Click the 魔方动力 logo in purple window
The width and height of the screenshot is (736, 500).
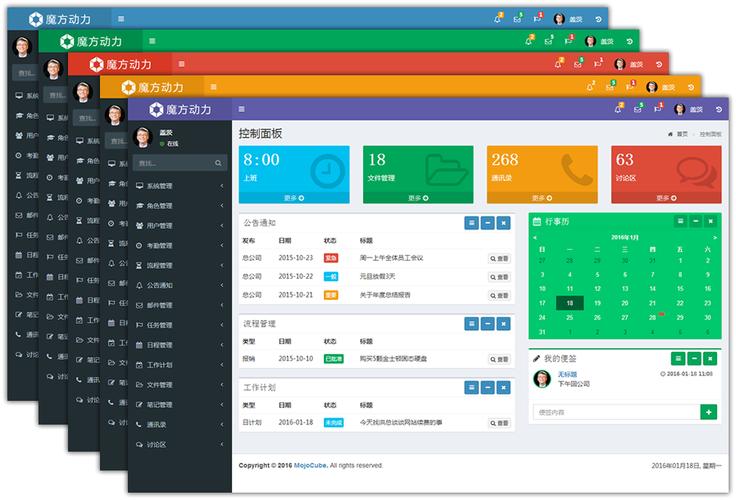(180, 109)
